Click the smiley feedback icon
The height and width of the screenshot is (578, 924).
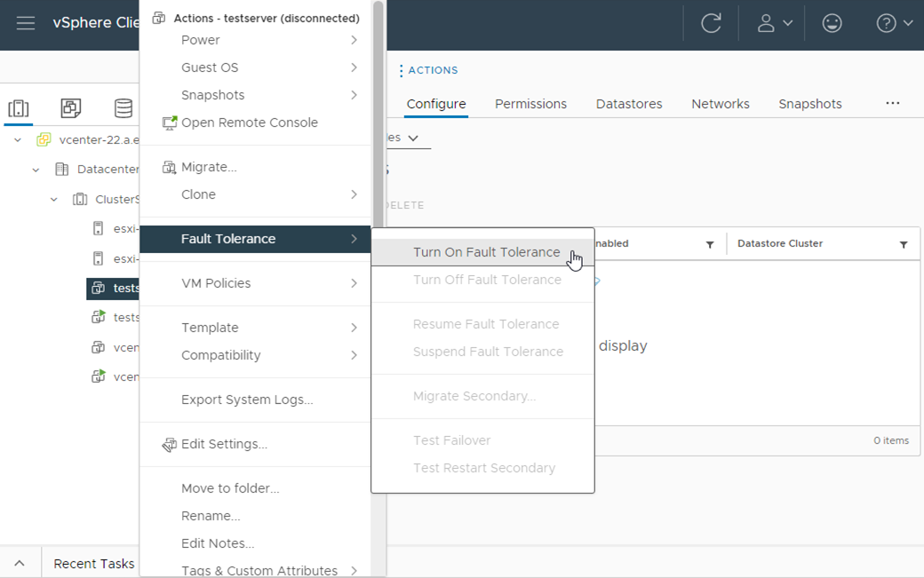pos(832,24)
